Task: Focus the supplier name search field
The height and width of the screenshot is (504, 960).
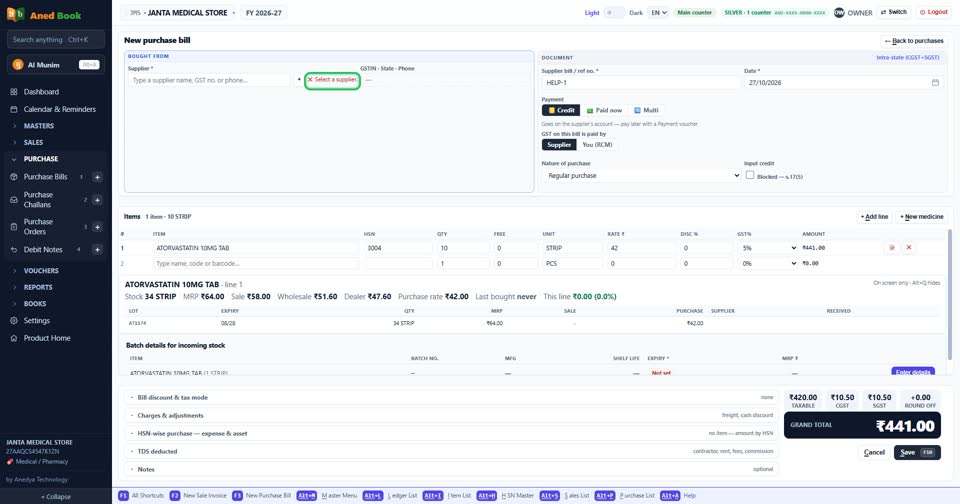Action: coord(209,80)
